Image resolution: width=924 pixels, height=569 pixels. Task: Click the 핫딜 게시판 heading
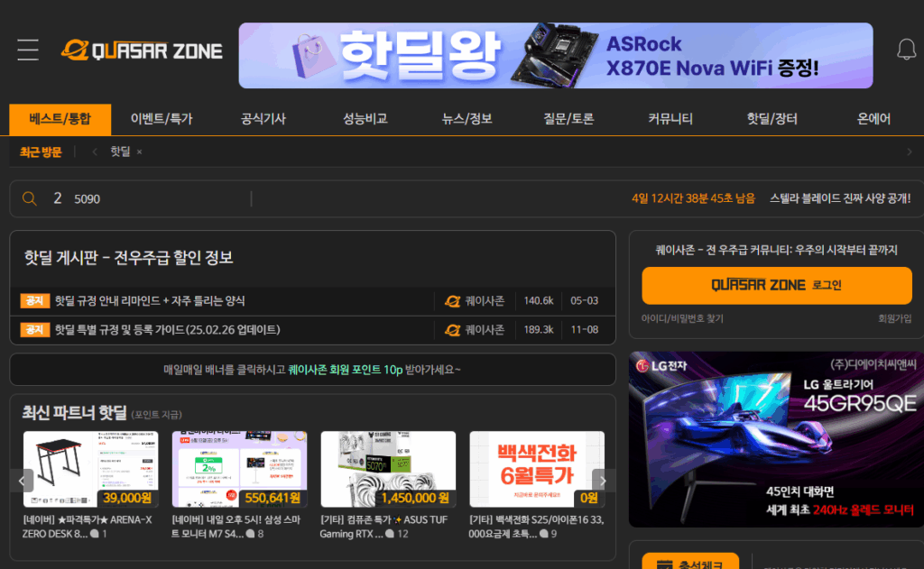coord(128,257)
